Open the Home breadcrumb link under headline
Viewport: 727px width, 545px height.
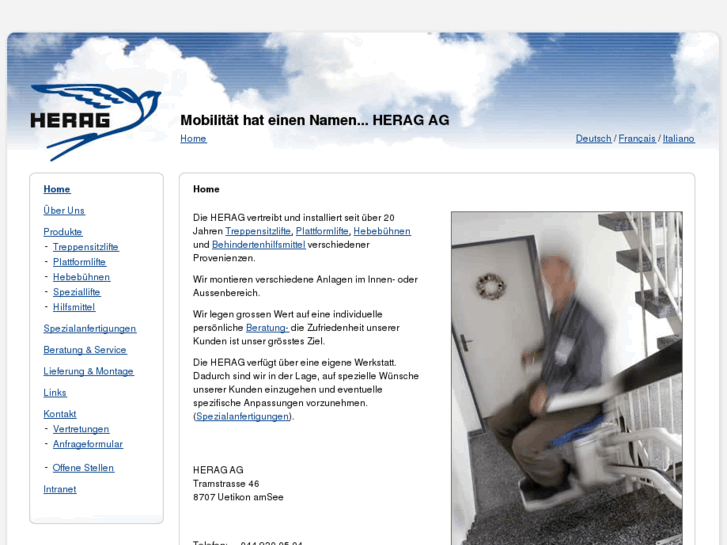coord(193,139)
